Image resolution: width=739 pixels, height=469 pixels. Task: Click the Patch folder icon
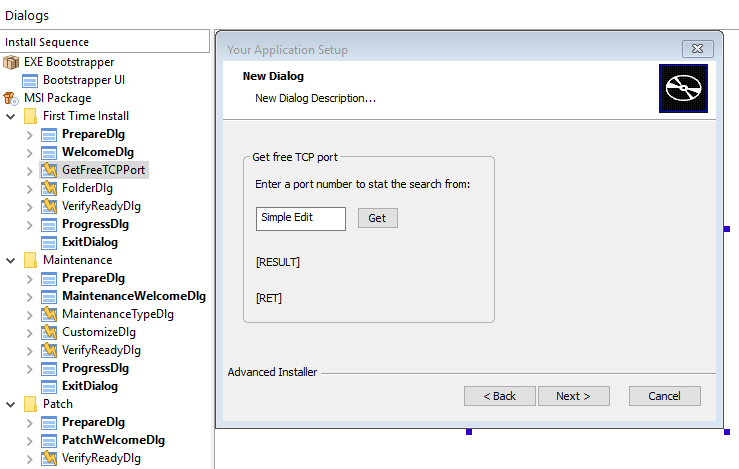(x=30, y=404)
